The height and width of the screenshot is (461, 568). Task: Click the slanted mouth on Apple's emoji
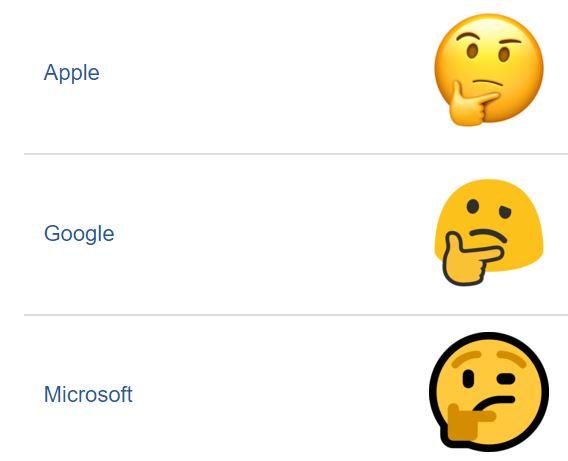coord(488,83)
